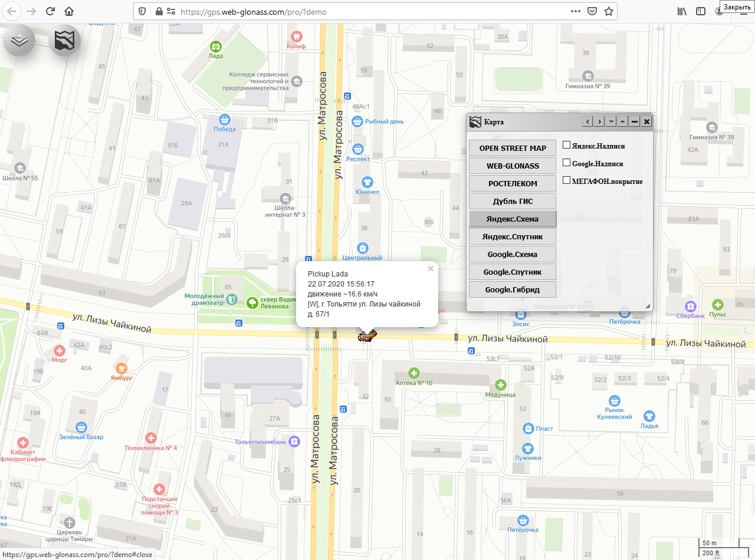The image size is (755, 560).
Task: Click Пласт shop icon on map
Action: (528, 428)
